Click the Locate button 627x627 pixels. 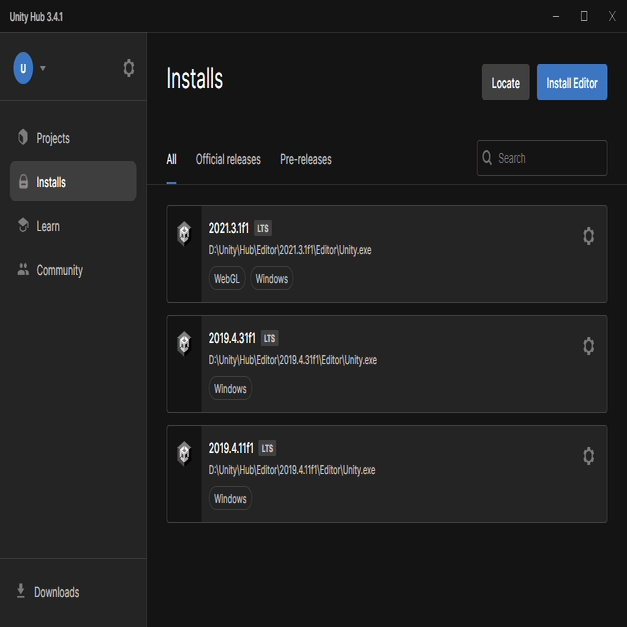point(505,82)
